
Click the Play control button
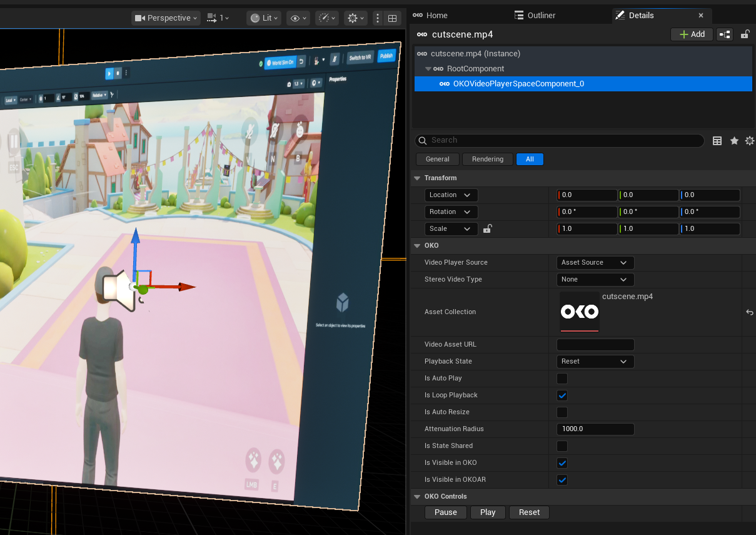(488, 512)
